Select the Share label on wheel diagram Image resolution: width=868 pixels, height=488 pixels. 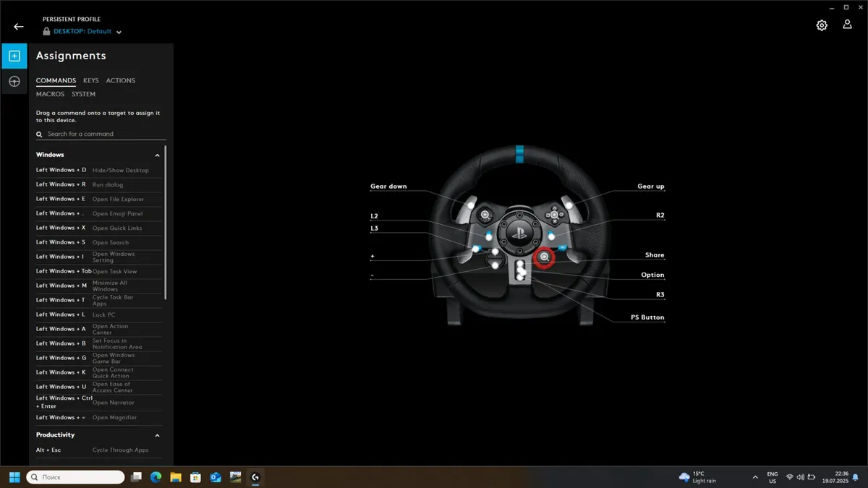655,255
